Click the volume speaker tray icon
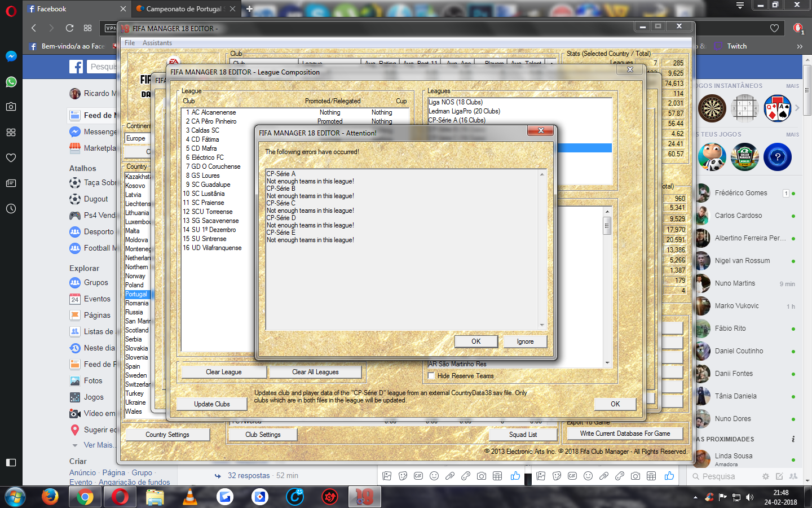The image size is (812, 508). pyautogui.click(x=749, y=497)
